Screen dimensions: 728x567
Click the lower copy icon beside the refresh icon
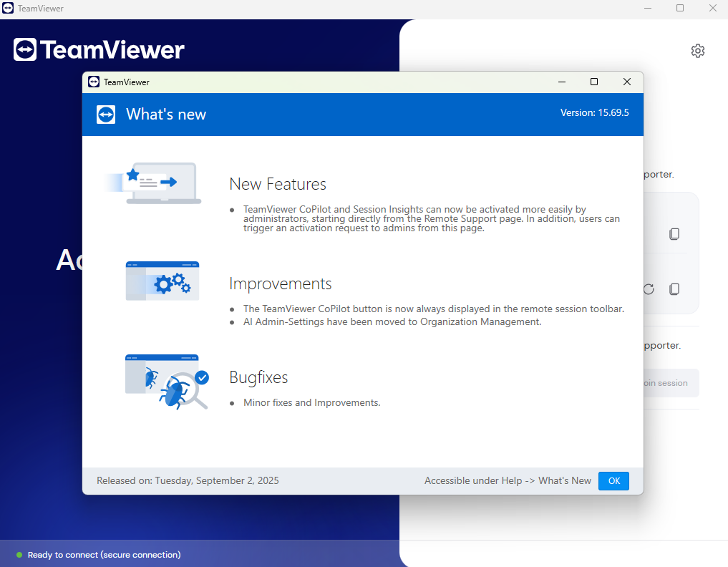point(674,289)
